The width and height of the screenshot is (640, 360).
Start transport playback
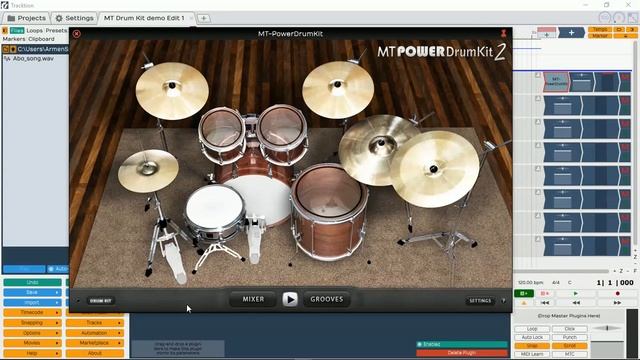(576, 293)
